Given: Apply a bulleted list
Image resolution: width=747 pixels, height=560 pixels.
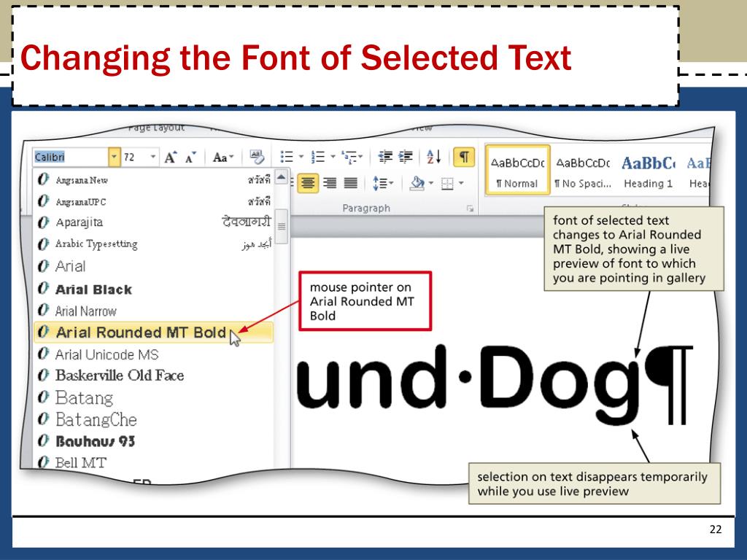Looking at the screenshot, I should tap(287, 157).
